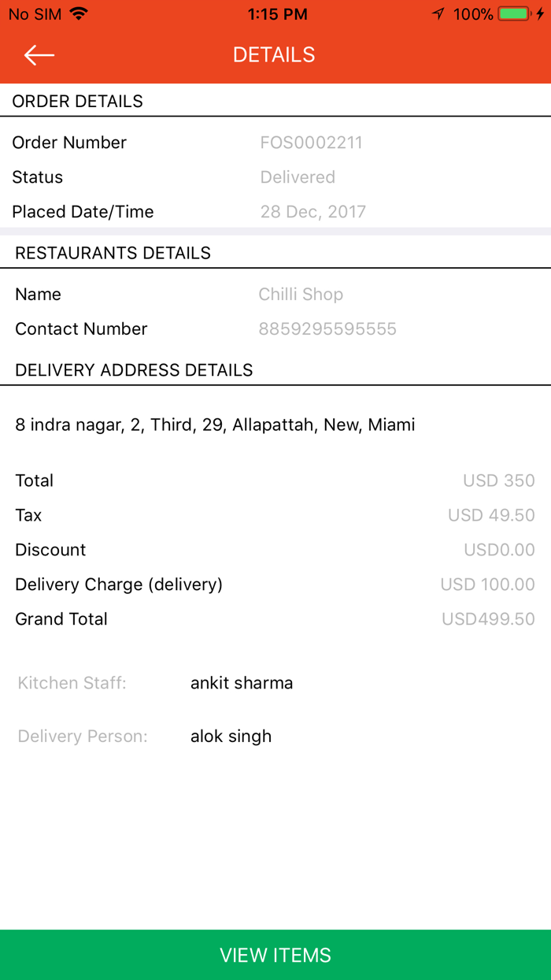The image size is (551, 980).
Task: Click the location arrow in the status bar
Action: coord(438,13)
